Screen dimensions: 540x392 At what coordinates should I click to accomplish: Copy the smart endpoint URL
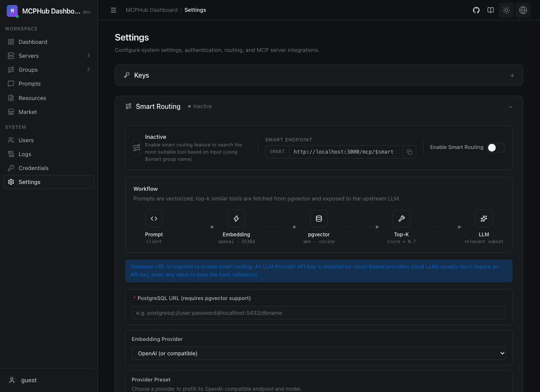click(409, 152)
